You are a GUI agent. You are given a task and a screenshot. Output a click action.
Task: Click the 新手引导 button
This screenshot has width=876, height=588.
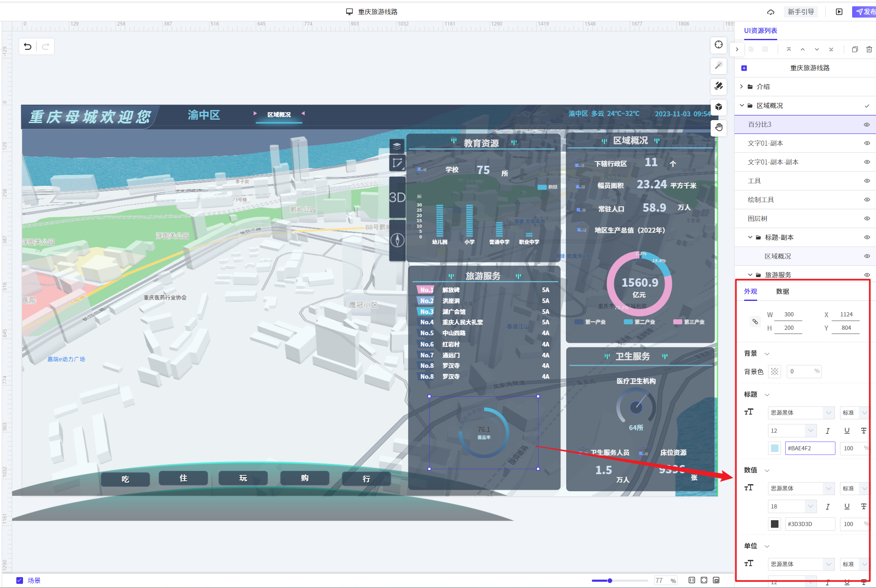click(800, 12)
